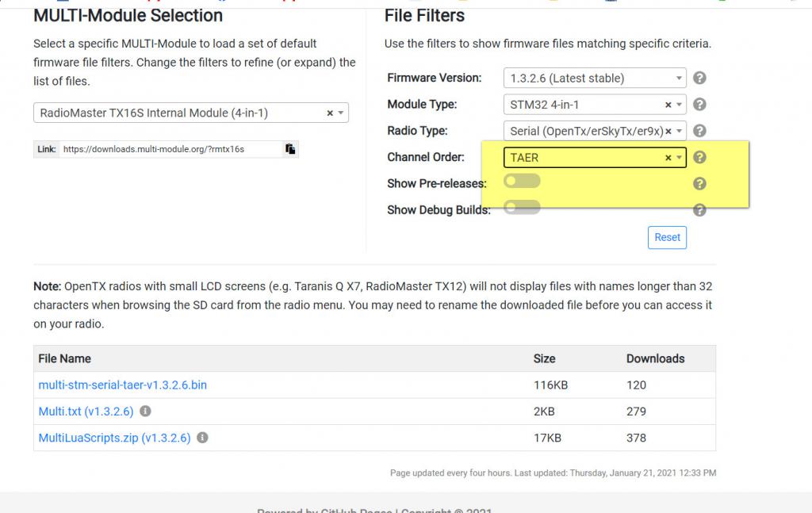812x513 pixels.
Task: Open help for Module Type filter
Action: click(x=699, y=104)
